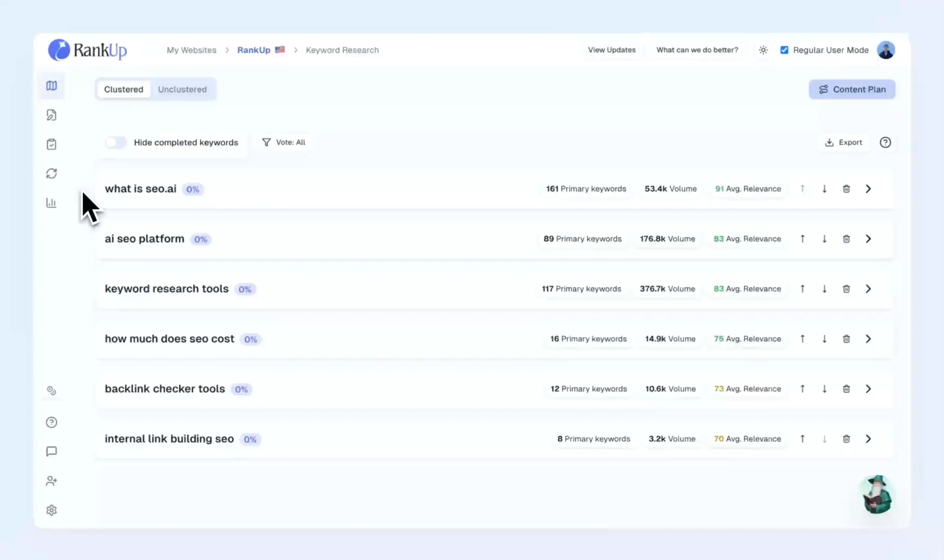The image size is (944, 560).
Task: Expand 'how much does seo cost' chevron
Action: 868,339
